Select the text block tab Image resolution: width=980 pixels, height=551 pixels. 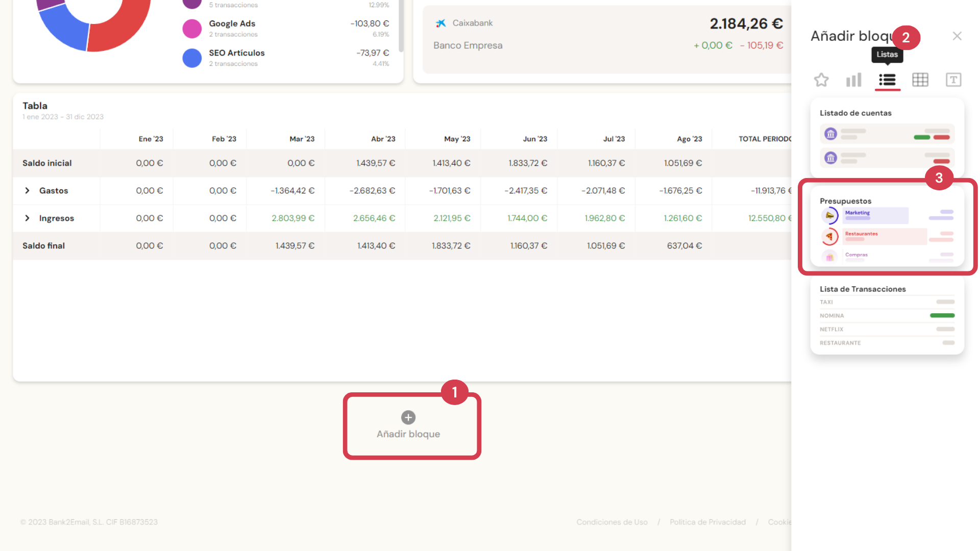pos(953,80)
